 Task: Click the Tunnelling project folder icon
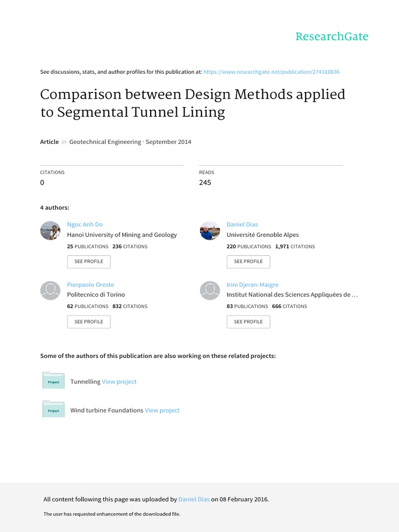pyautogui.click(x=54, y=380)
